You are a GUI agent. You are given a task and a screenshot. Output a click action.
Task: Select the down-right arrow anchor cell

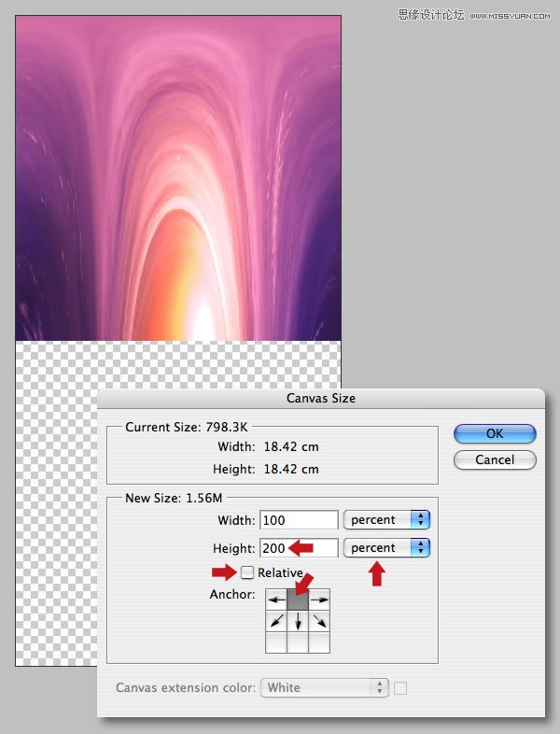(319, 621)
